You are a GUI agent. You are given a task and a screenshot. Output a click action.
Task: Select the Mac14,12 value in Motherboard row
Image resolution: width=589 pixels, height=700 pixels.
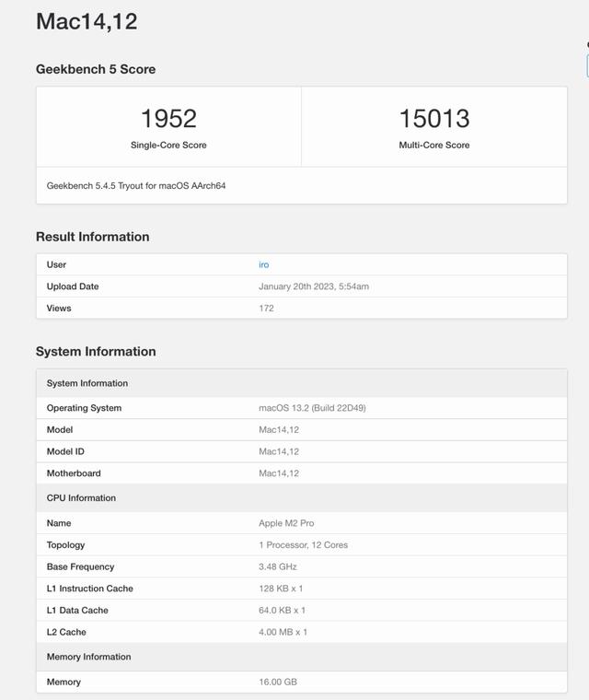click(x=279, y=473)
